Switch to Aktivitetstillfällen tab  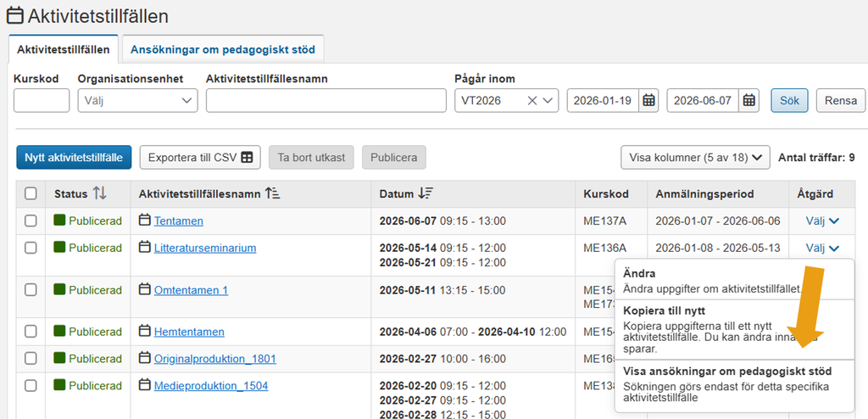[64, 49]
